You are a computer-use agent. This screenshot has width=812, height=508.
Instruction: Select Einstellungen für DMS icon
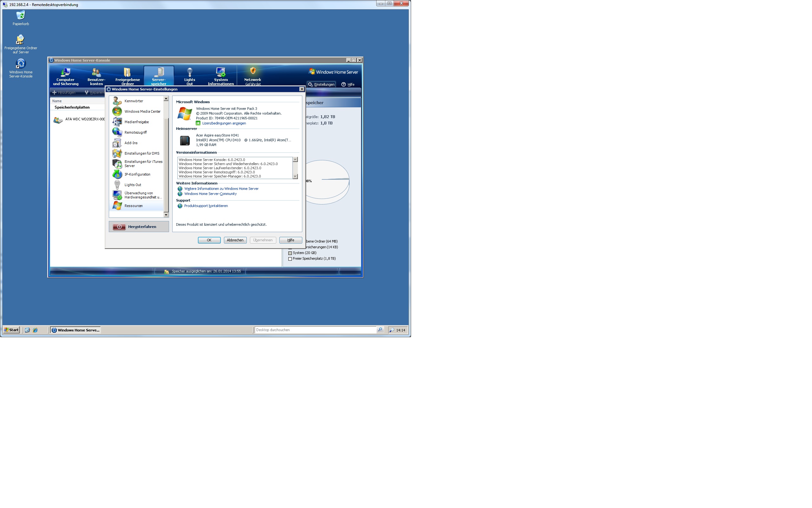point(117,153)
